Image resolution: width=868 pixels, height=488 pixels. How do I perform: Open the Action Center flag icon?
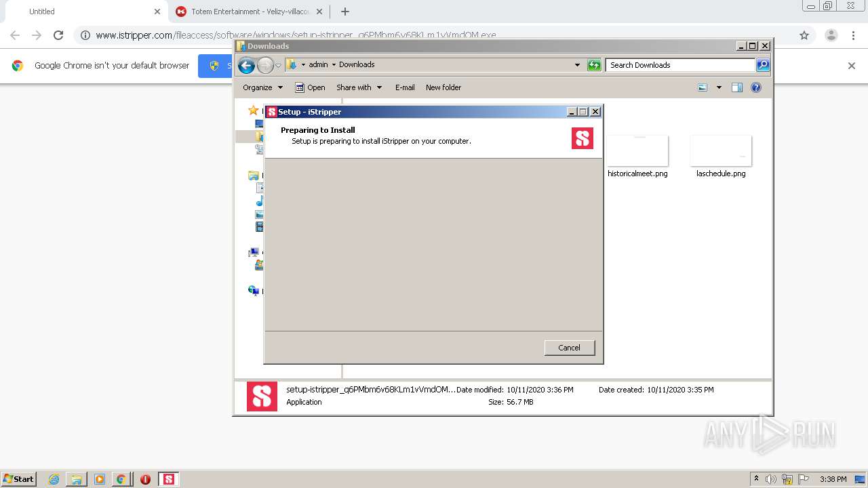[802, 479]
